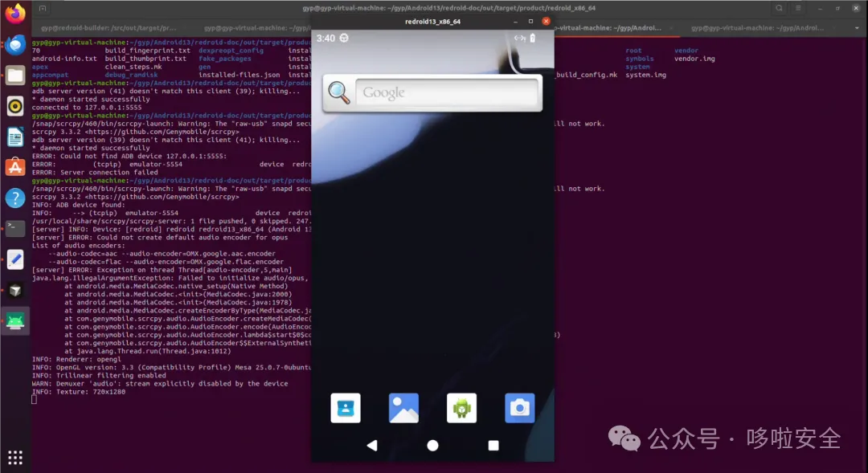
Task: Open the Gallery app in redroid window
Action: (403, 408)
